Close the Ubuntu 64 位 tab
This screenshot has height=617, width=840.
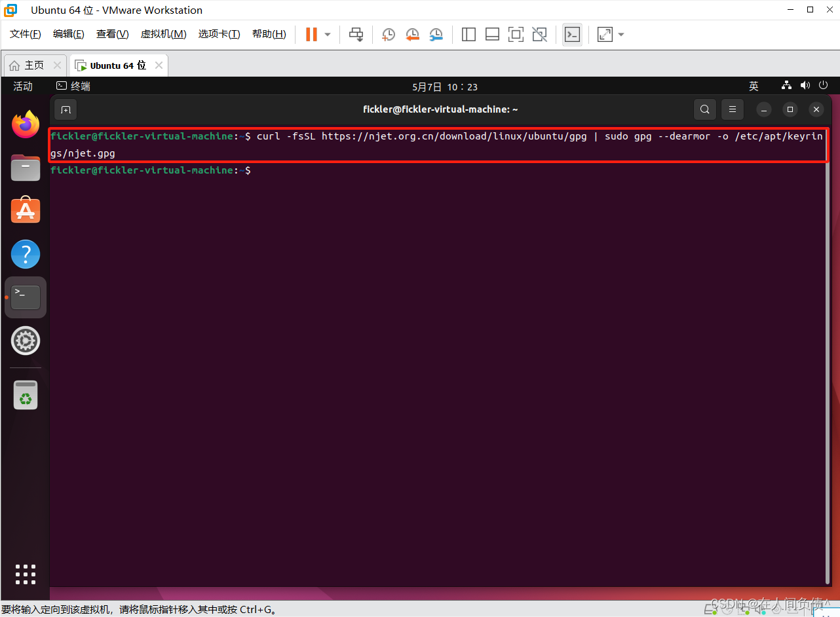click(x=159, y=65)
